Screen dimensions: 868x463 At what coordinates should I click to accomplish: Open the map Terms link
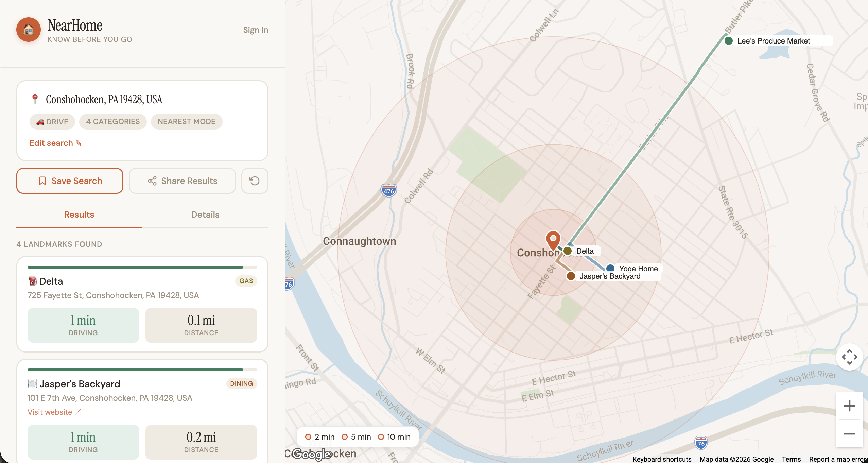tap(791, 459)
